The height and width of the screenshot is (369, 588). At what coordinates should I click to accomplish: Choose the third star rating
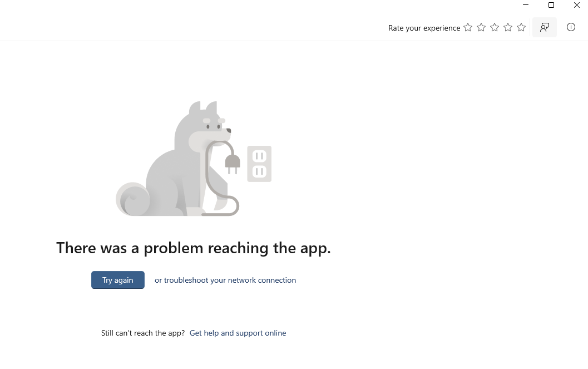tap(495, 27)
